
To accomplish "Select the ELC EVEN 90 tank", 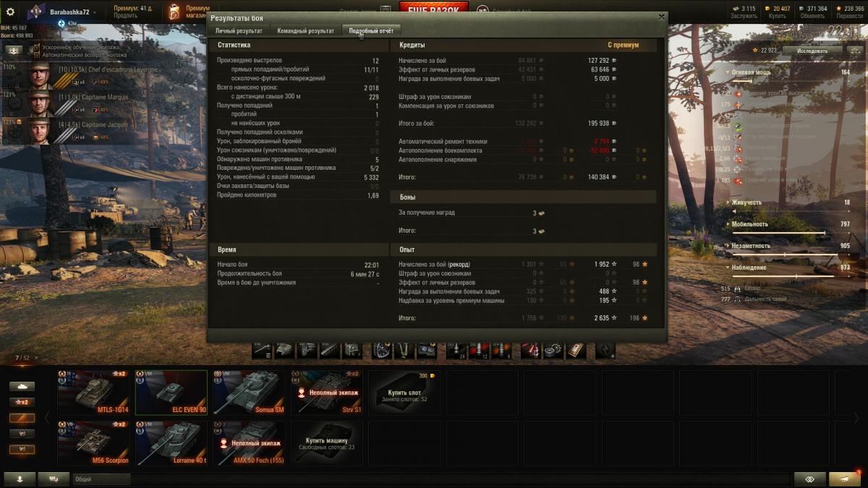I will pyautogui.click(x=171, y=393).
